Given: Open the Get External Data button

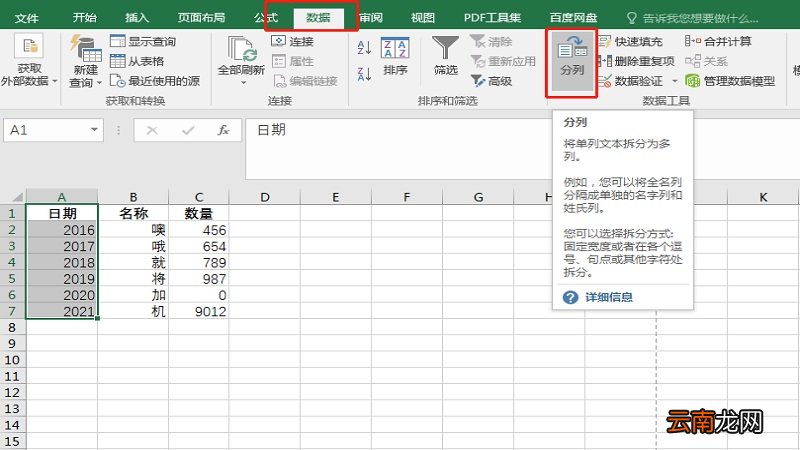Looking at the screenshot, I should coord(29,60).
